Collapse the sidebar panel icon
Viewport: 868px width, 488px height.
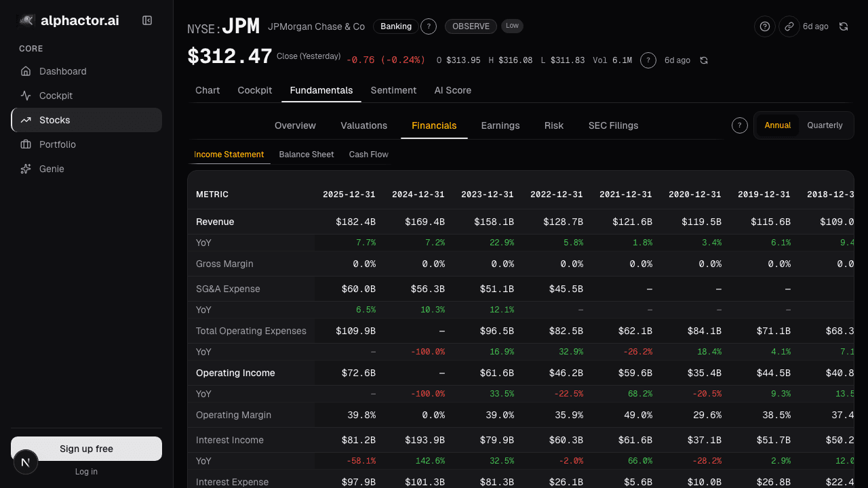pyautogui.click(x=147, y=20)
